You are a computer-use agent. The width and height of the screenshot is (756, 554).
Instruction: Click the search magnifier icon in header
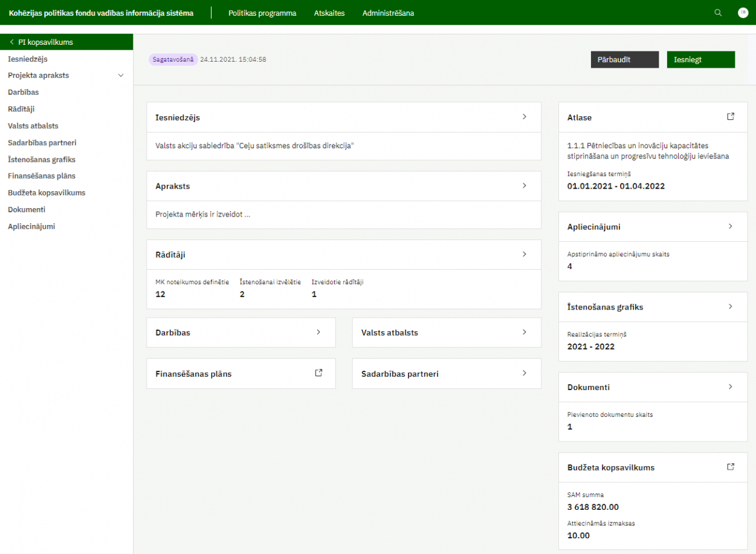718,13
